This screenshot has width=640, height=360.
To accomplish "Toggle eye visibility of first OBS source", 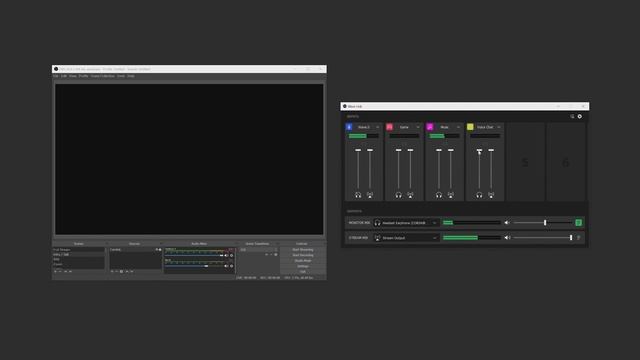I will point(156,249).
